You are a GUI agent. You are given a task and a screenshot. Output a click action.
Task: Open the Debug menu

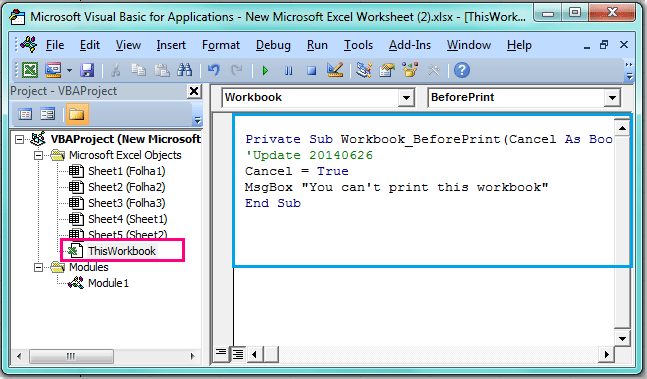pos(273,45)
